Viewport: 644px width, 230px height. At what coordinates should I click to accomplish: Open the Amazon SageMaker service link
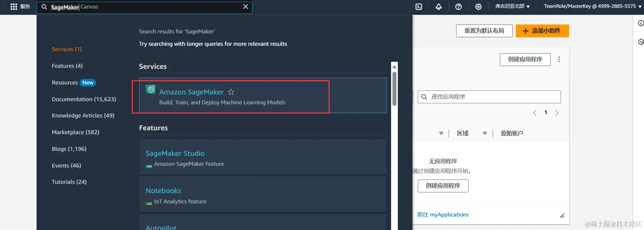pyautogui.click(x=191, y=92)
